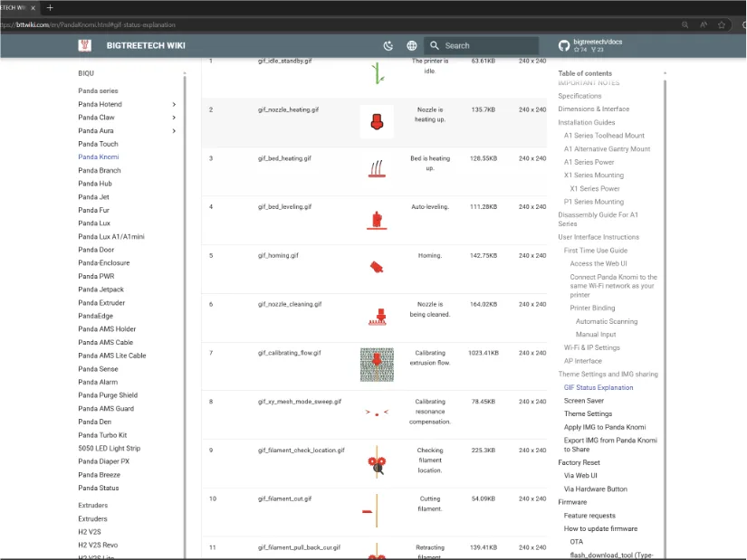Expand the Panda Claw submenu
Viewport: 747px width, 560px height.
click(174, 118)
